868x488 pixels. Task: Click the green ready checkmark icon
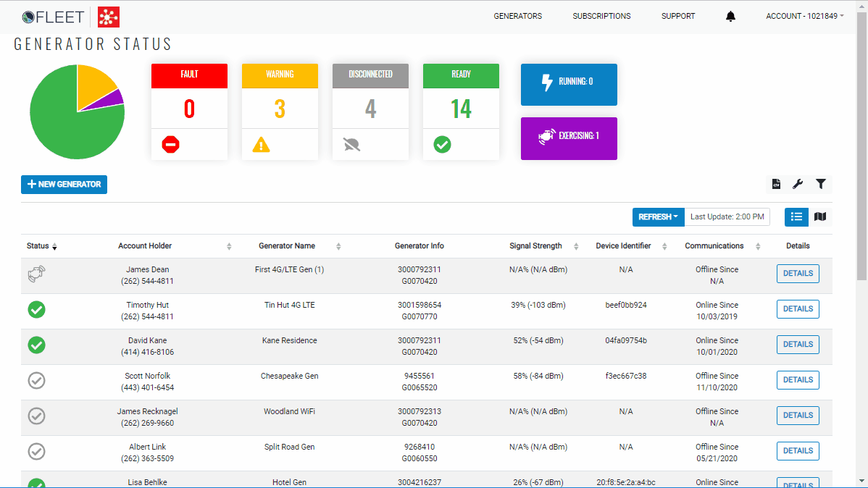coord(442,145)
